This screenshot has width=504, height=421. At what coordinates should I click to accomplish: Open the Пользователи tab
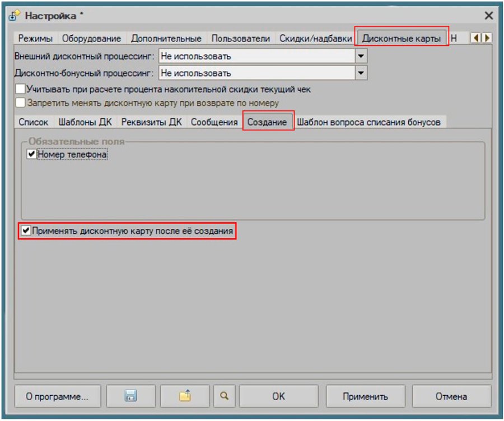tap(241, 38)
